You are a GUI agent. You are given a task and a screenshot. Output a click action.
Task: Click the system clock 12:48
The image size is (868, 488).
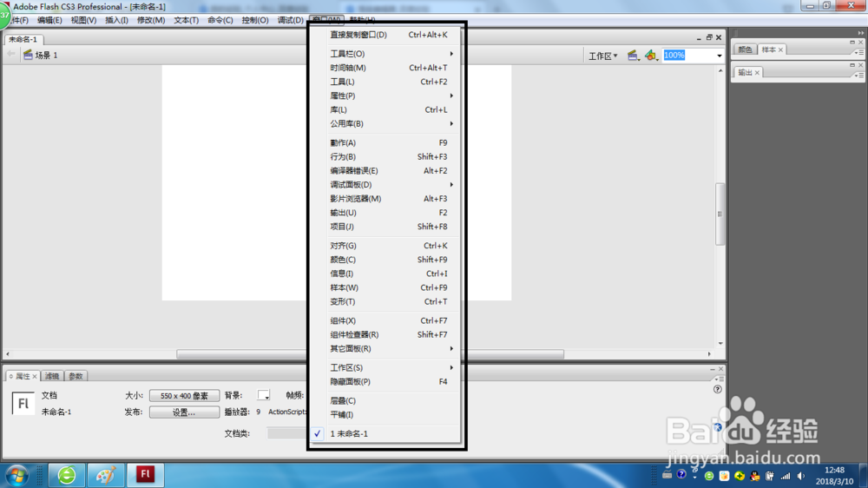(834, 470)
